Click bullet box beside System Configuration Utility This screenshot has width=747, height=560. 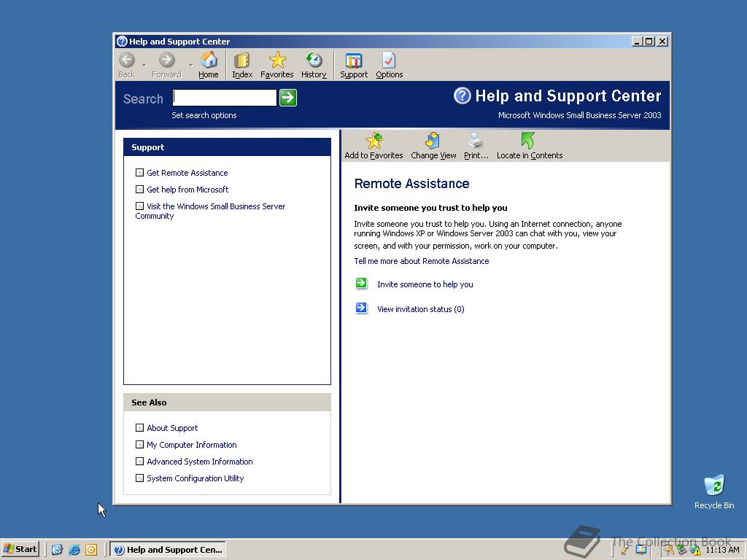pyautogui.click(x=139, y=478)
